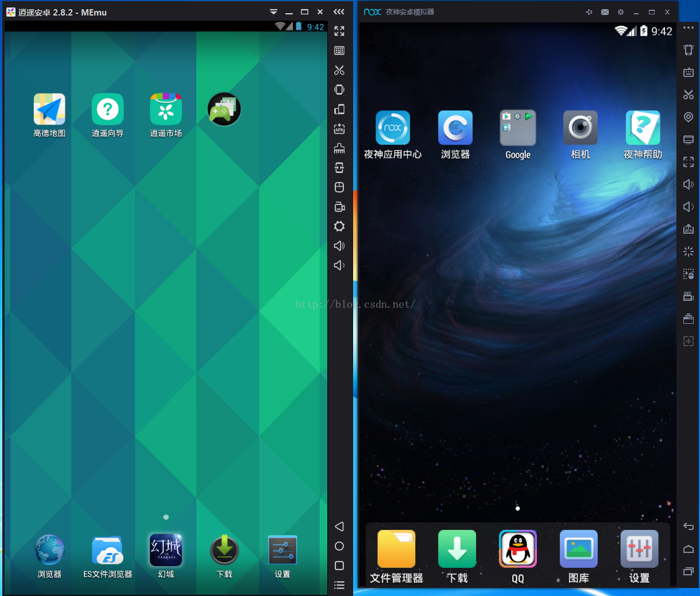The image size is (700, 596).
Task: Click the shake phone icon in Nox sidebar
Action: click(x=689, y=50)
